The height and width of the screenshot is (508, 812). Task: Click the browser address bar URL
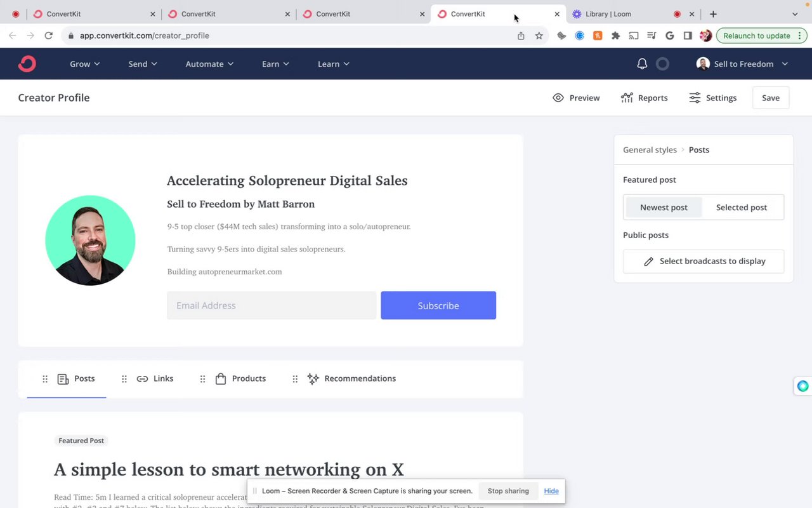point(145,36)
